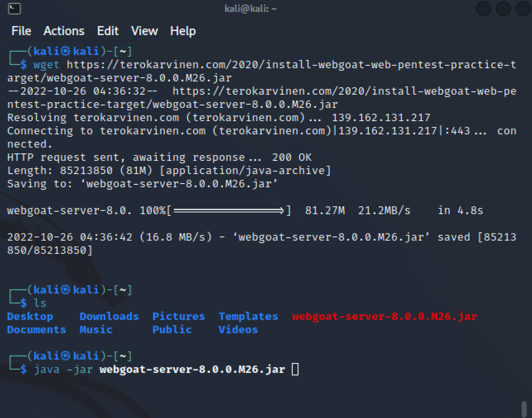Maximize the terminal using middle circle button
The width and height of the screenshot is (532, 418).
pyautogui.click(x=503, y=9)
